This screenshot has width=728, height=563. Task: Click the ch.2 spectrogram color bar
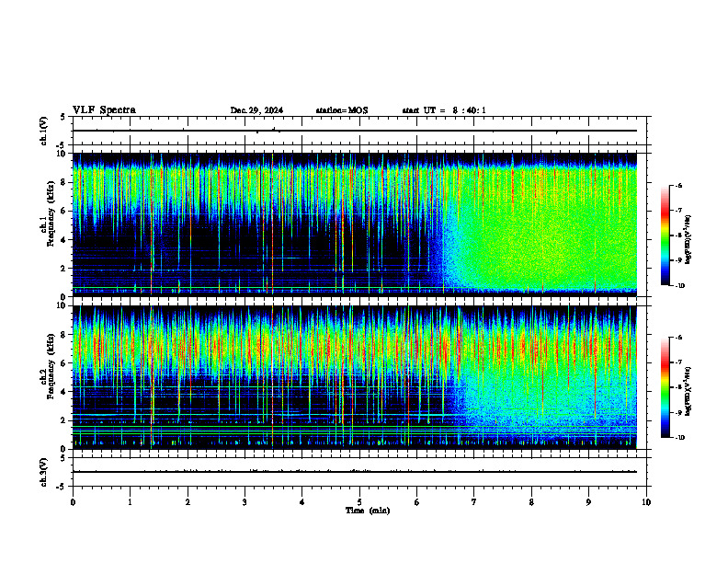coord(665,387)
